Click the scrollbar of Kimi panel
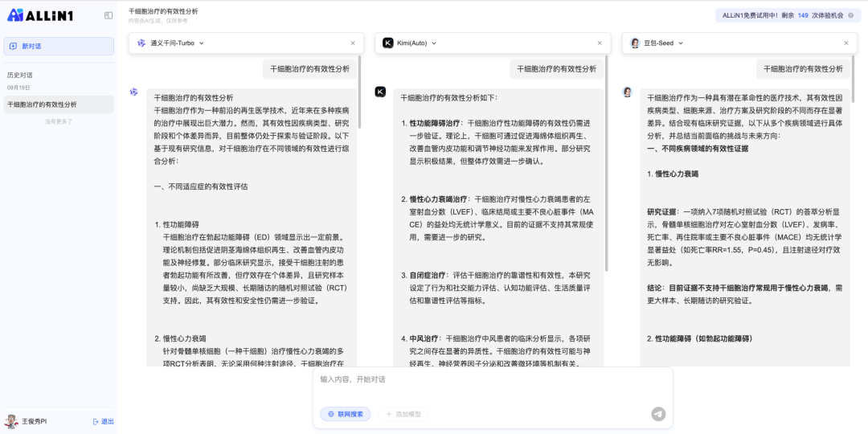 pos(607,163)
